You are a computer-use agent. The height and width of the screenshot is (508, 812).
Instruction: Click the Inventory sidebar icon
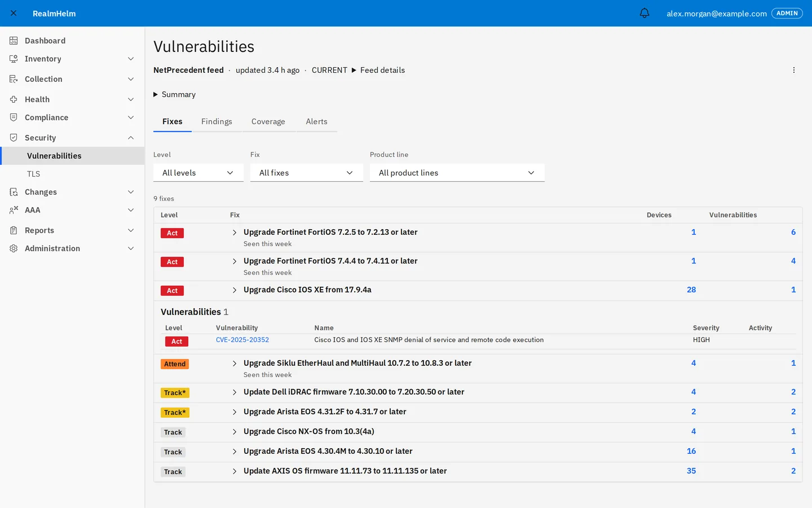(14, 59)
